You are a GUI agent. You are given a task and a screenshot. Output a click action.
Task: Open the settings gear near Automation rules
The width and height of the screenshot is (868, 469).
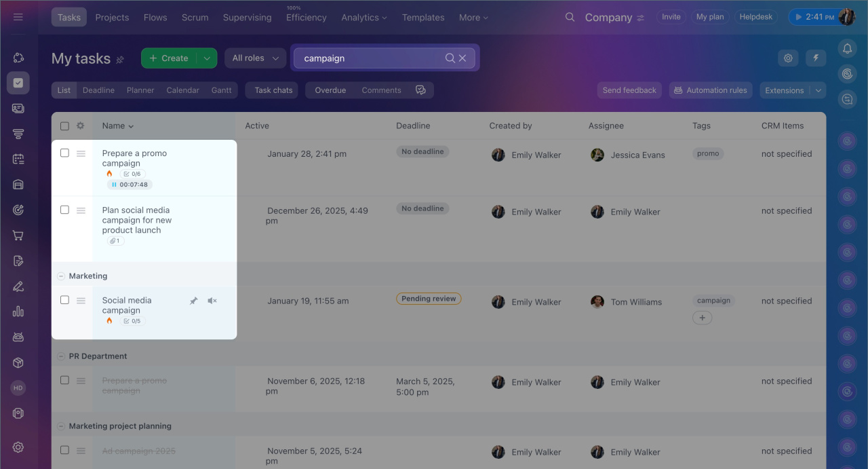[x=788, y=58]
